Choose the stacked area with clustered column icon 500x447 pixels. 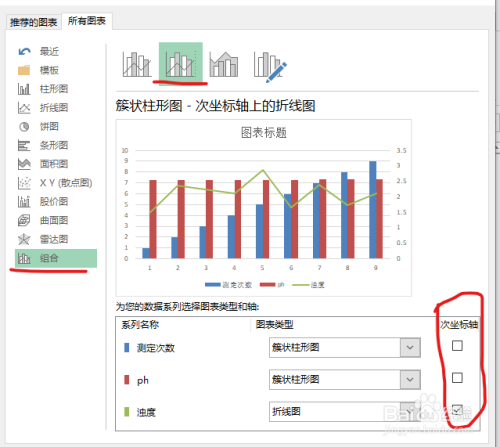click(224, 64)
